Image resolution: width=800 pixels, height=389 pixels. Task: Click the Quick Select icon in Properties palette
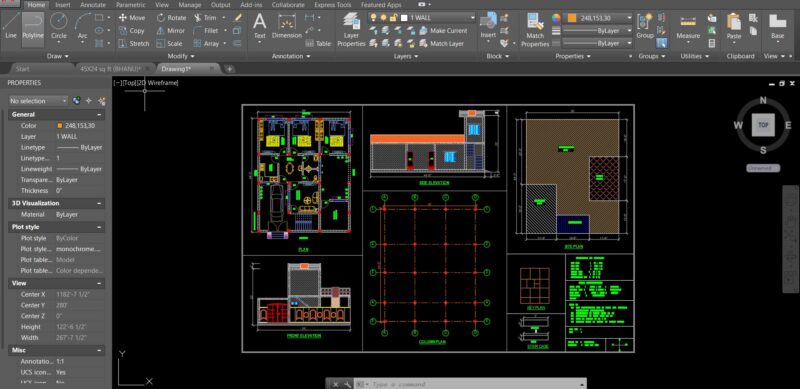[x=102, y=101]
